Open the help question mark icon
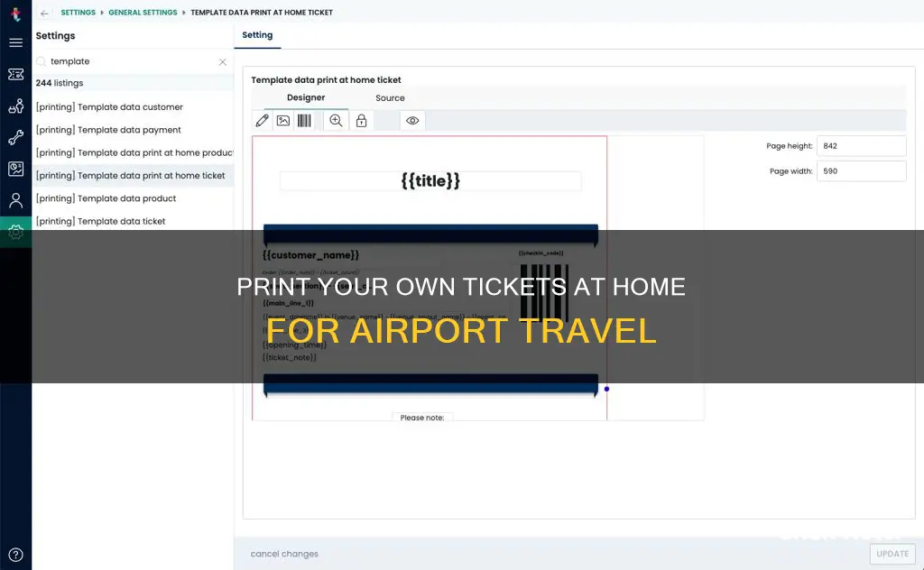Image resolution: width=924 pixels, height=570 pixels. pos(16,555)
